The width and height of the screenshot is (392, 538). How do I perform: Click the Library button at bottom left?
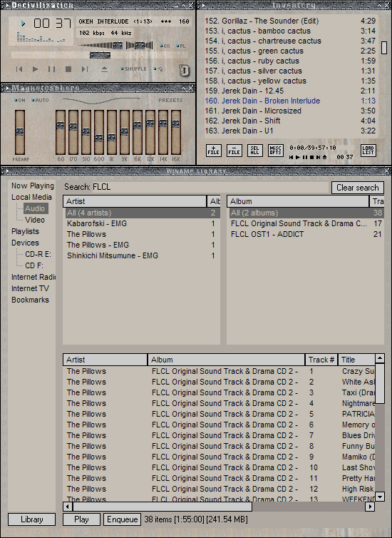[x=31, y=519]
